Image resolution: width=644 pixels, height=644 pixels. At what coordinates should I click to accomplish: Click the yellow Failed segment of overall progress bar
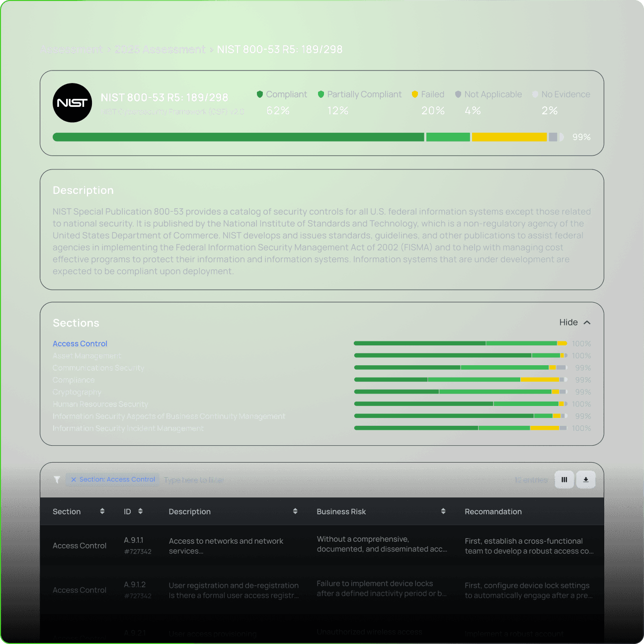pos(509,137)
